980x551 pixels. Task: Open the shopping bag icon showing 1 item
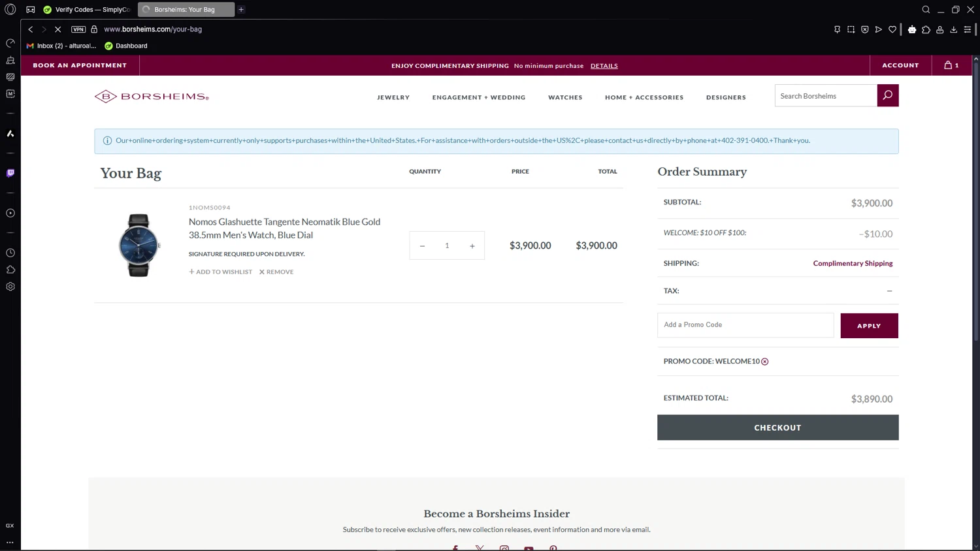click(951, 65)
